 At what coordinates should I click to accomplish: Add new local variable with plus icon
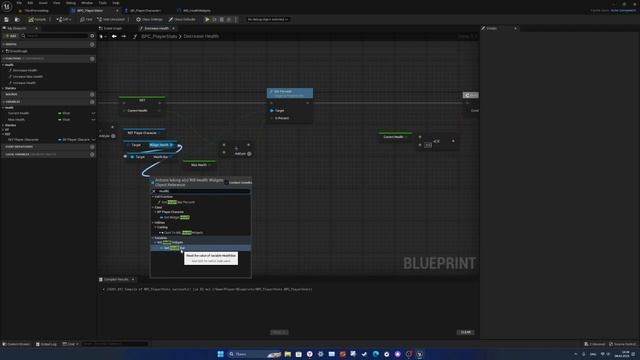point(92,155)
